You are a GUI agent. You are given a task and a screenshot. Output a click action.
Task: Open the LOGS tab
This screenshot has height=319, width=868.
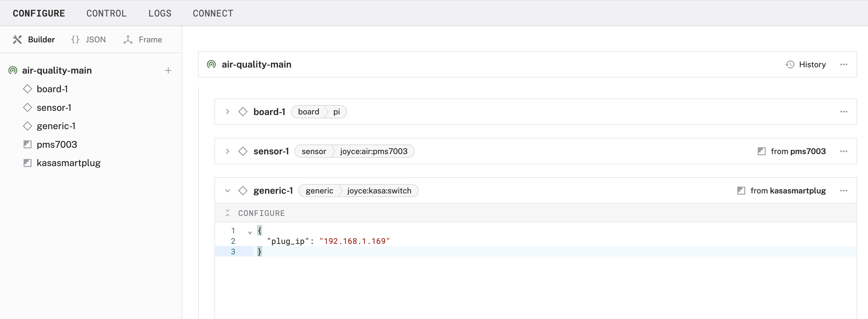click(160, 13)
